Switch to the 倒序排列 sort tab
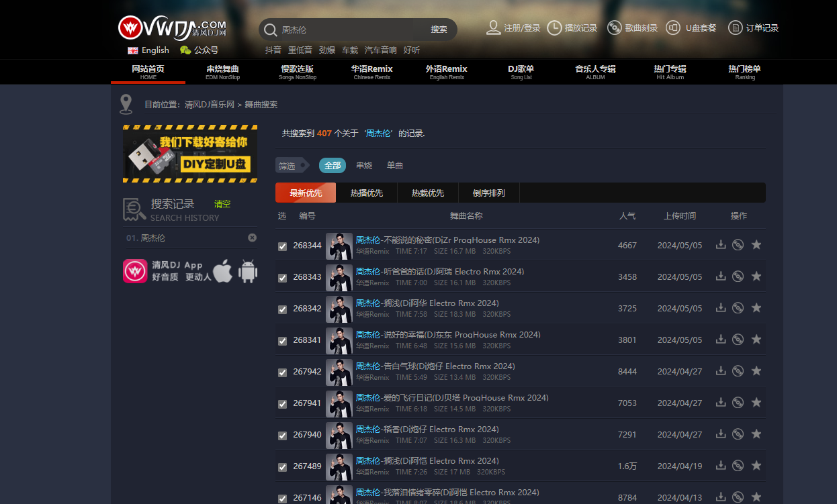 pos(489,193)
